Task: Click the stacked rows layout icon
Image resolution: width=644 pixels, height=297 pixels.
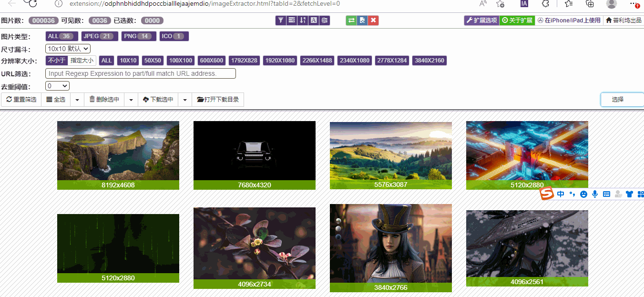Action: 292,20
